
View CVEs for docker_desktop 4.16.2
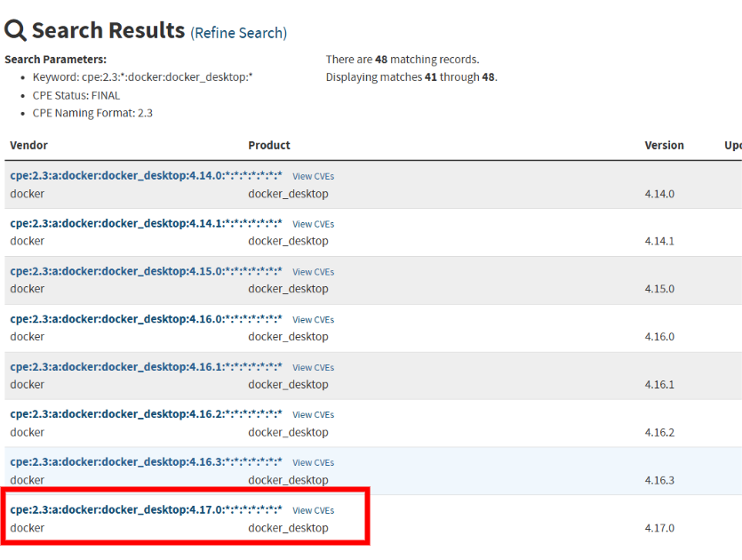313,414
